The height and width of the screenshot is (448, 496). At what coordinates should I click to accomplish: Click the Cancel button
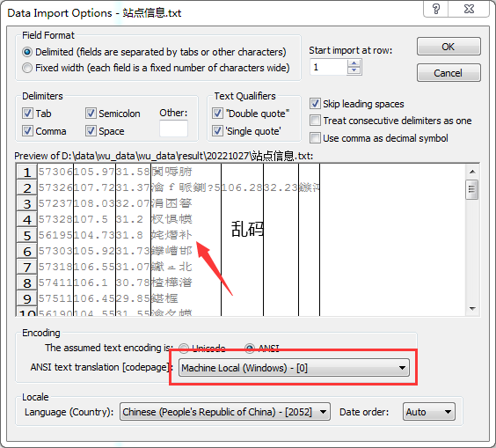coord(449,73)
